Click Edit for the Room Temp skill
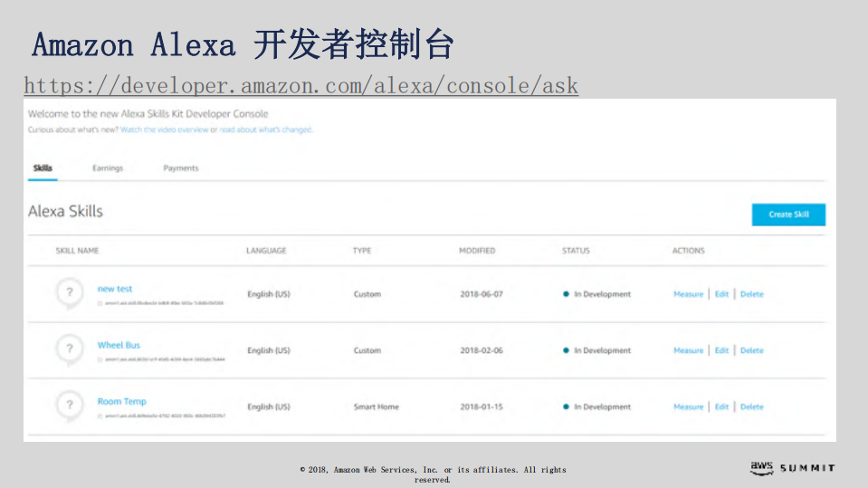The height and width of the screenshot is (488, 868). [721, 407]
